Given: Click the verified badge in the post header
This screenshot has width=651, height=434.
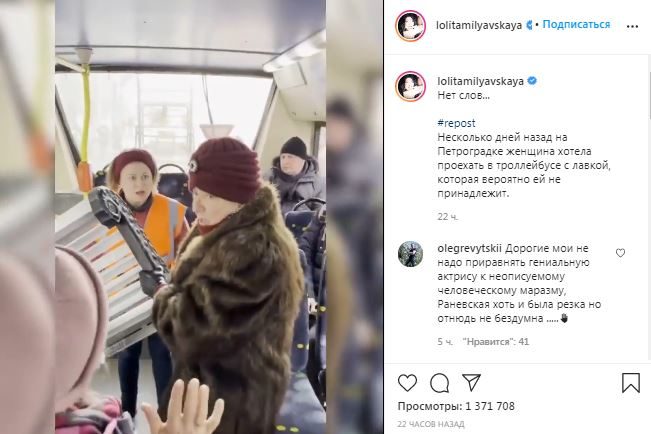Looking at the screenshot, I should pos(529,25).
